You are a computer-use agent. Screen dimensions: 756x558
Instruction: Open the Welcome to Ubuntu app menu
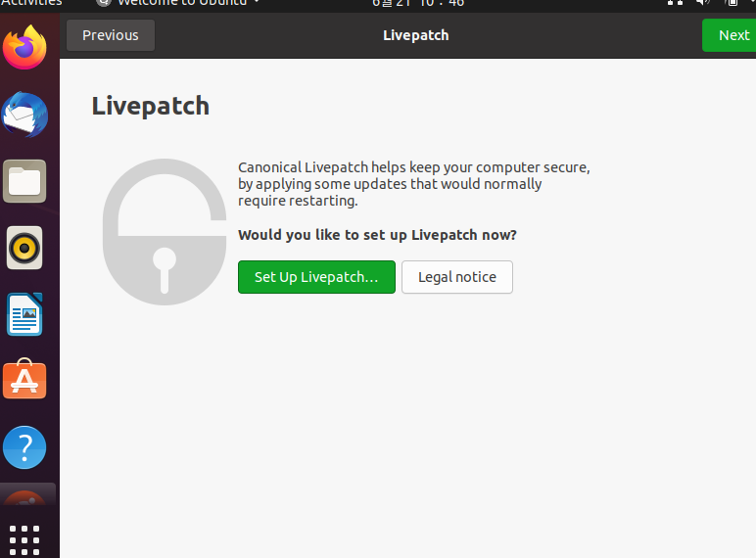[x=178, y=3]
